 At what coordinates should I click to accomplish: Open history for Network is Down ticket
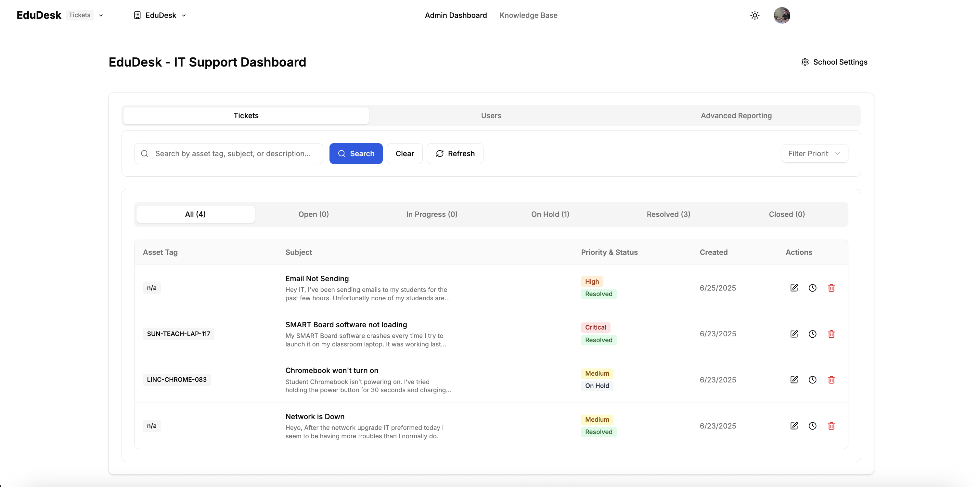[812, 426]
